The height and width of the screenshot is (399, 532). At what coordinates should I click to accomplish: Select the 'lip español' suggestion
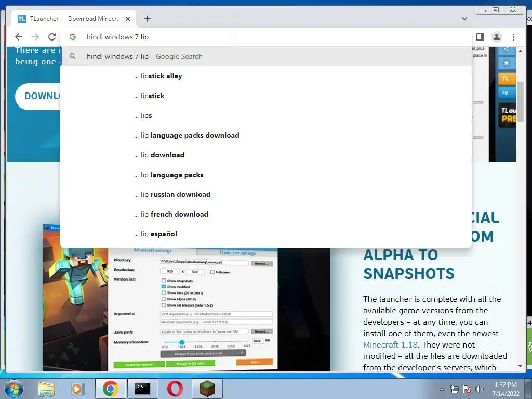(x=266, y=234)
